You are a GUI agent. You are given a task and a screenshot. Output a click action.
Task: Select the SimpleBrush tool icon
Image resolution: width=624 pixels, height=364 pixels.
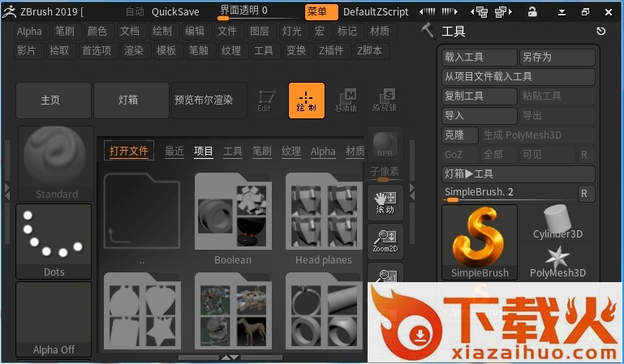(x=480, y=242)
